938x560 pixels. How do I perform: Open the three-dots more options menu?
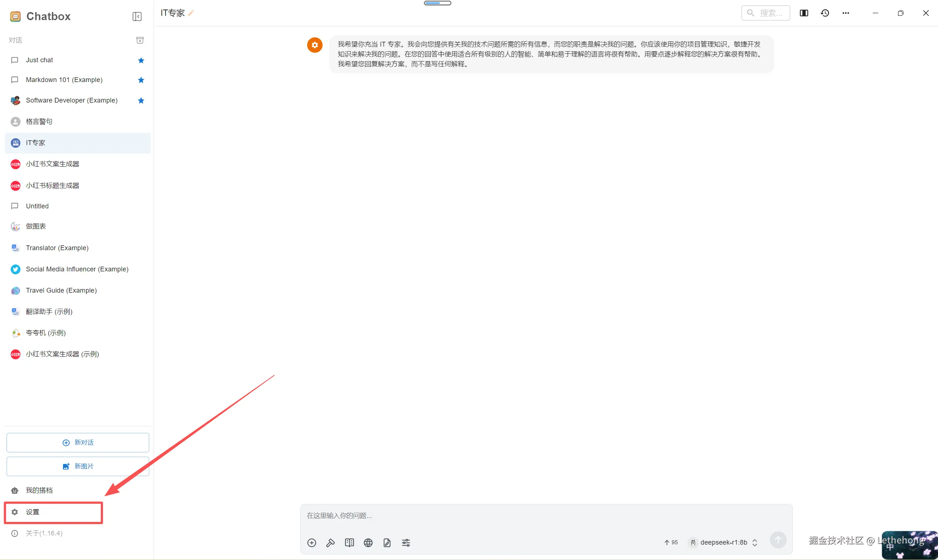click(846, 13)
